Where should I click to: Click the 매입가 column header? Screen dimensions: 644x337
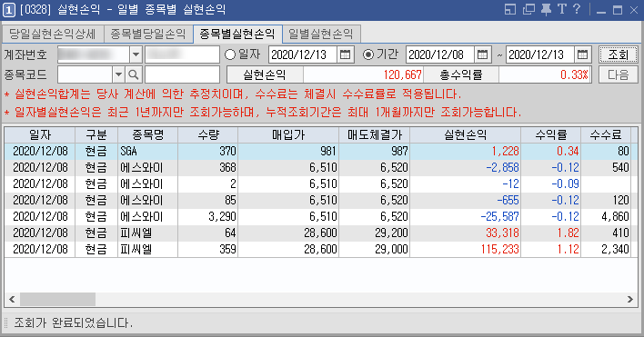(288, 134)
